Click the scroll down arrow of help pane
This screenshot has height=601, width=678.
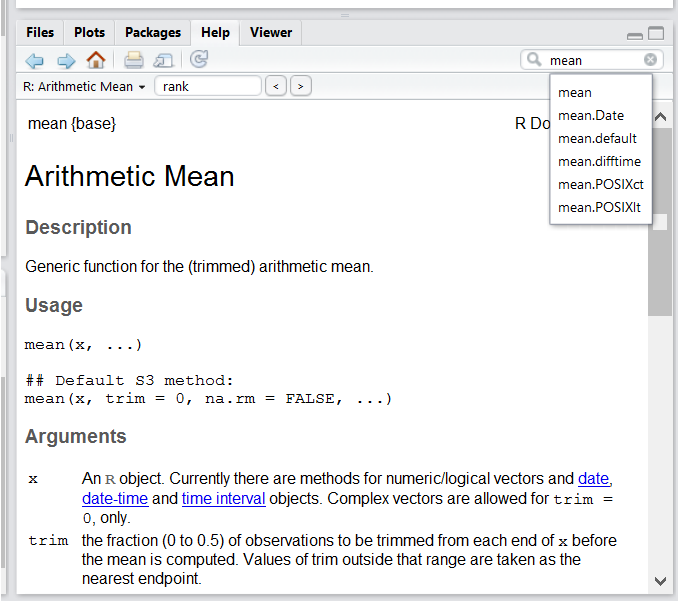[x=660, y=580]
